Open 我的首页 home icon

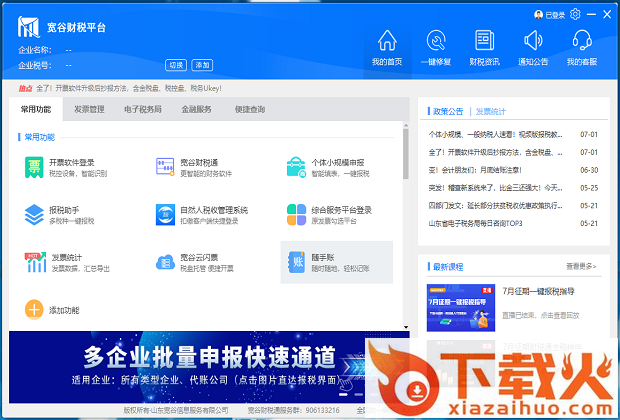point(387,41)
